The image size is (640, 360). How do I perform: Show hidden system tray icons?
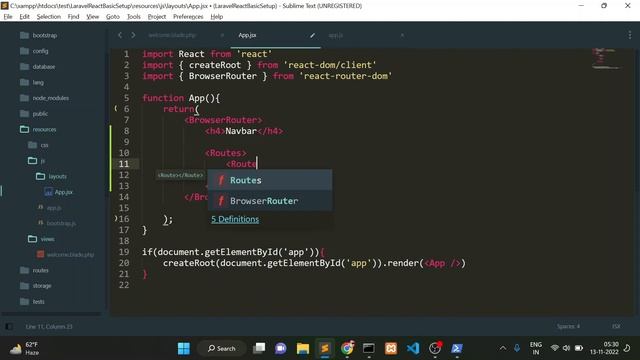pos(503,348)
